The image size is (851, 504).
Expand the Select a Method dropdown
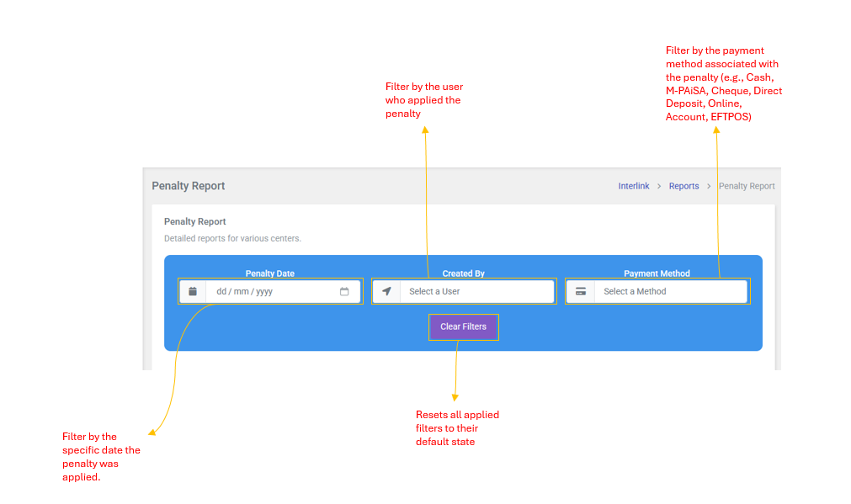670,291
